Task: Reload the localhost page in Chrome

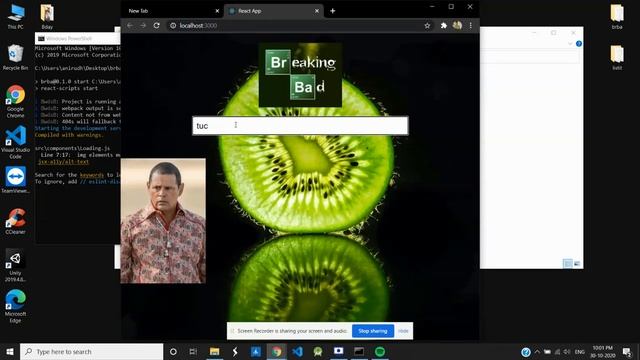Action: click(x=156, y=25)
